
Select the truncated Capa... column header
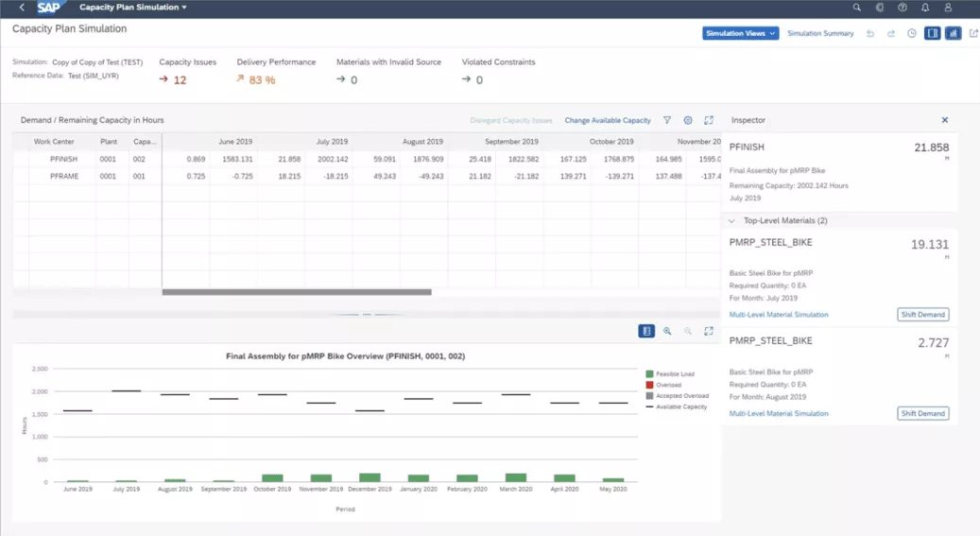[145, 142]
